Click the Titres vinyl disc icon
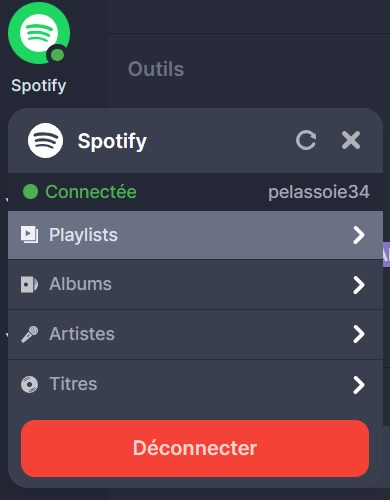 29,384
